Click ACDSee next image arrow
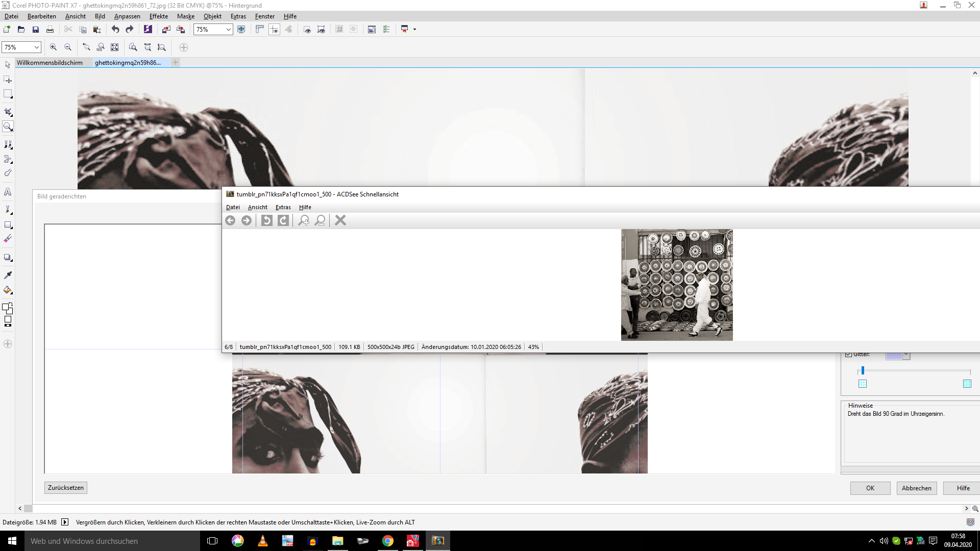This screenshot has height=551, width=980. coord(247,220)
